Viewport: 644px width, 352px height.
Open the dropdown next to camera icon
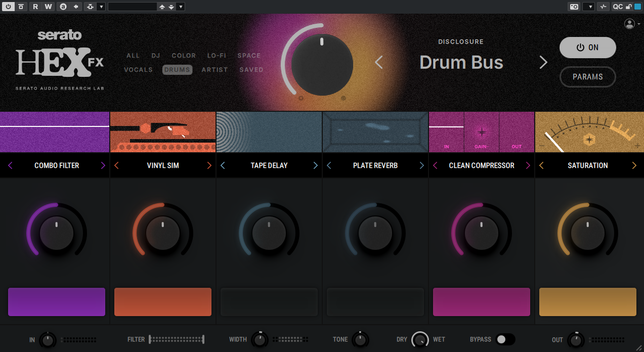588,7
